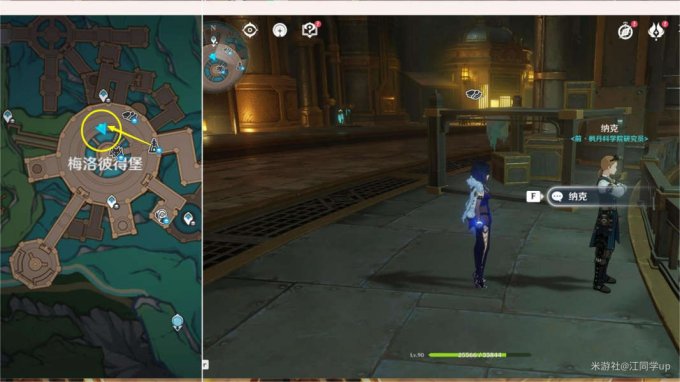The width and height of the screenshot is (680, 382).
Task: Click the 梅洛彼得堡 map label
Action: (105, 164)
